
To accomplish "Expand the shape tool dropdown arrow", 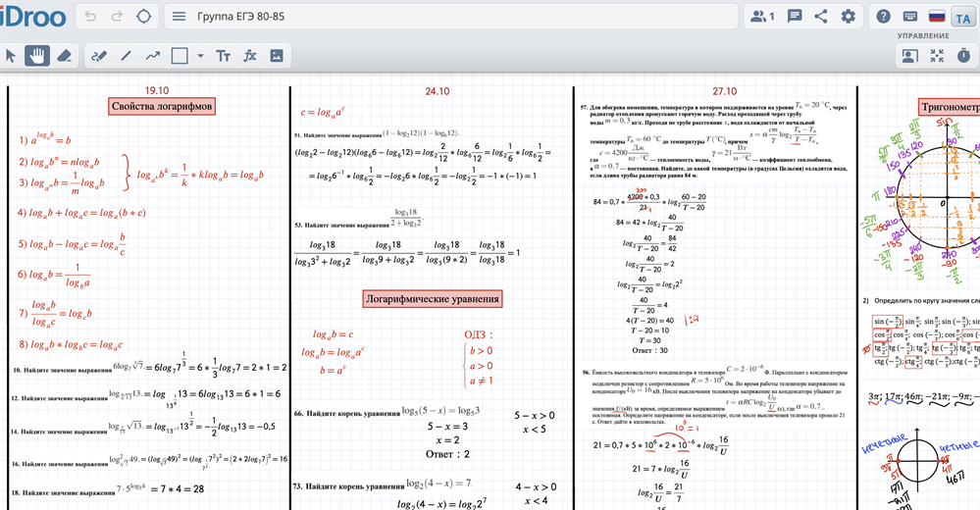I will click(200, 56).
